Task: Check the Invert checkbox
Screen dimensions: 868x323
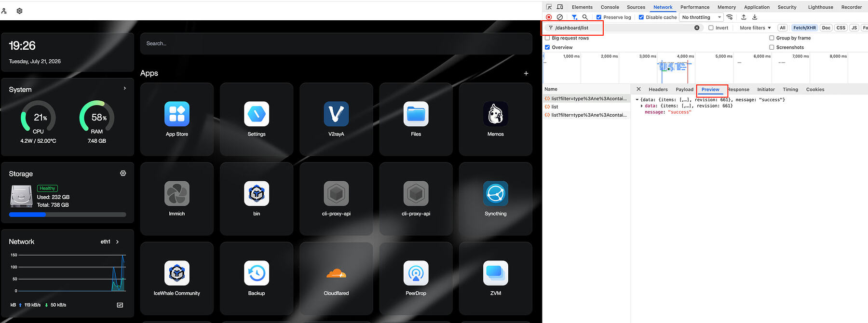Action: click(711, 28)
